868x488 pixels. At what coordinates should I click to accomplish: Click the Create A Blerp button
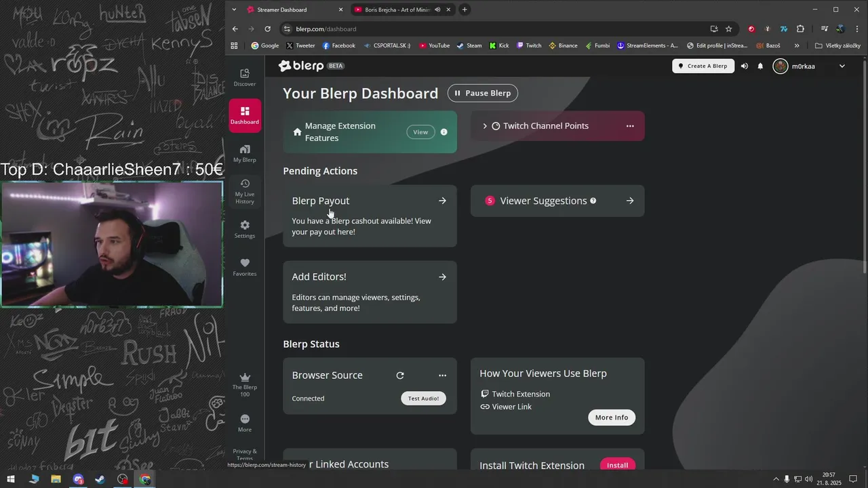(x=703, y=66)
